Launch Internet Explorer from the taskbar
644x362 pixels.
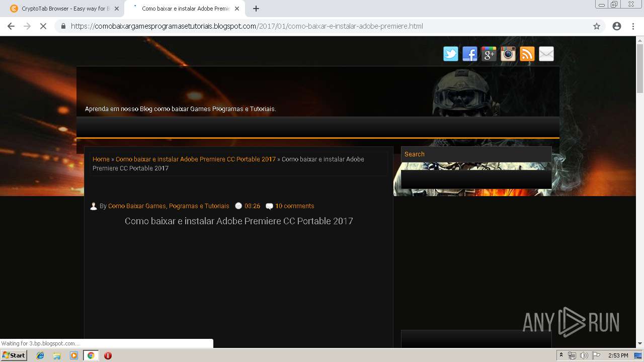tap(40, 355)
